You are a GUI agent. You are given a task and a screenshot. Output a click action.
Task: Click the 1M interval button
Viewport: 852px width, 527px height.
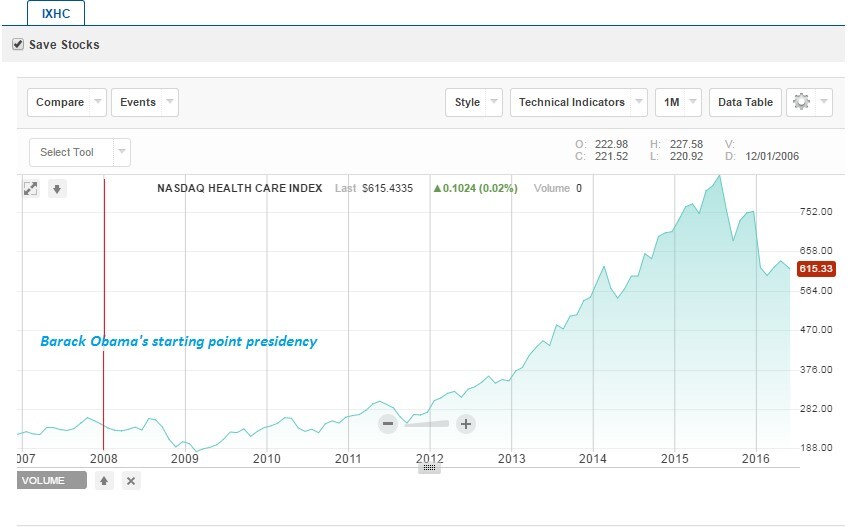click(672, 102)
